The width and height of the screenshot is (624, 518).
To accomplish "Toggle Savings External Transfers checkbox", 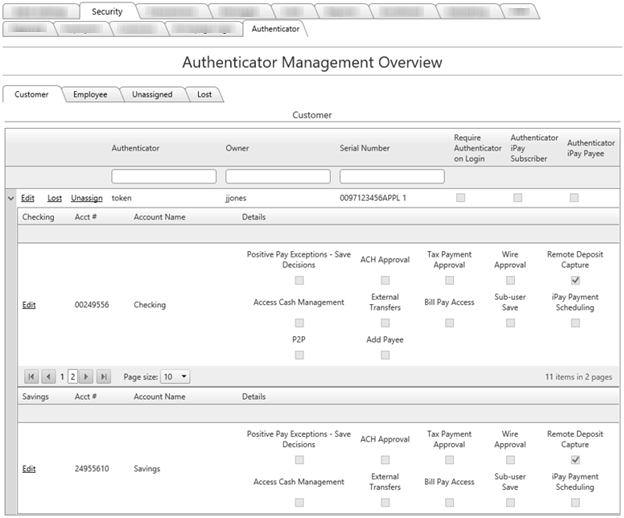I will click(385, 502).
